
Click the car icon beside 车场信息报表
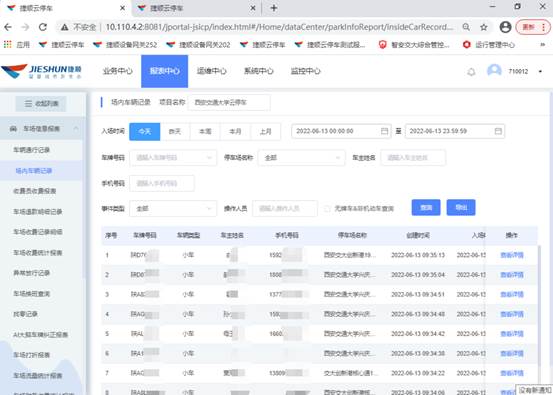[x=13, y=128]
